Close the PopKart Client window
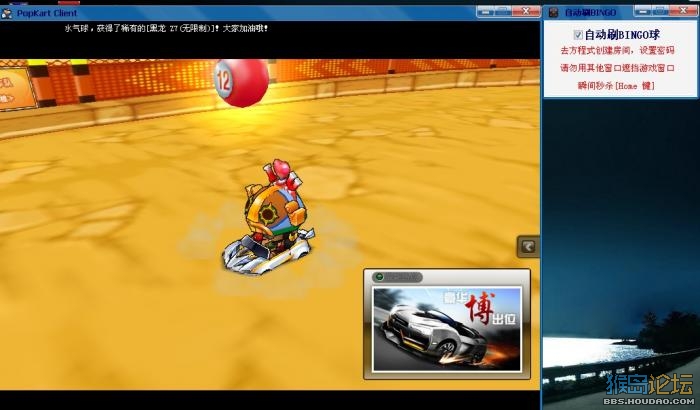 (525, 11)
